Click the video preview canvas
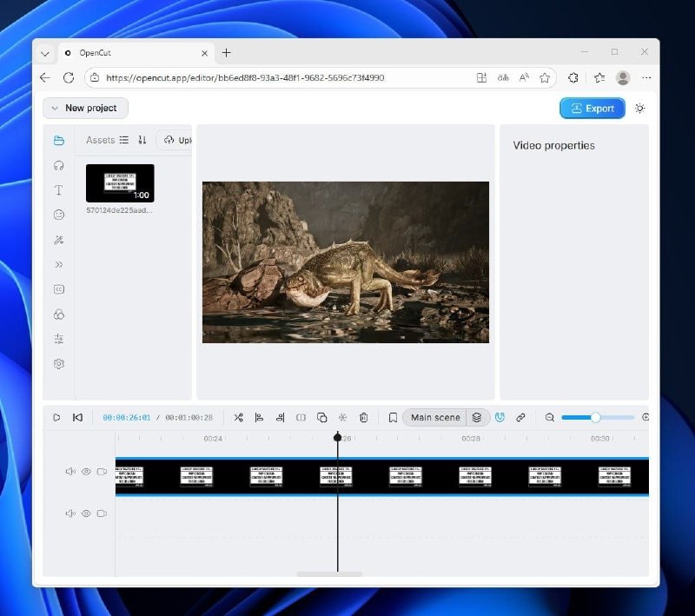This screenshot has width=695, height=616. 346,262
